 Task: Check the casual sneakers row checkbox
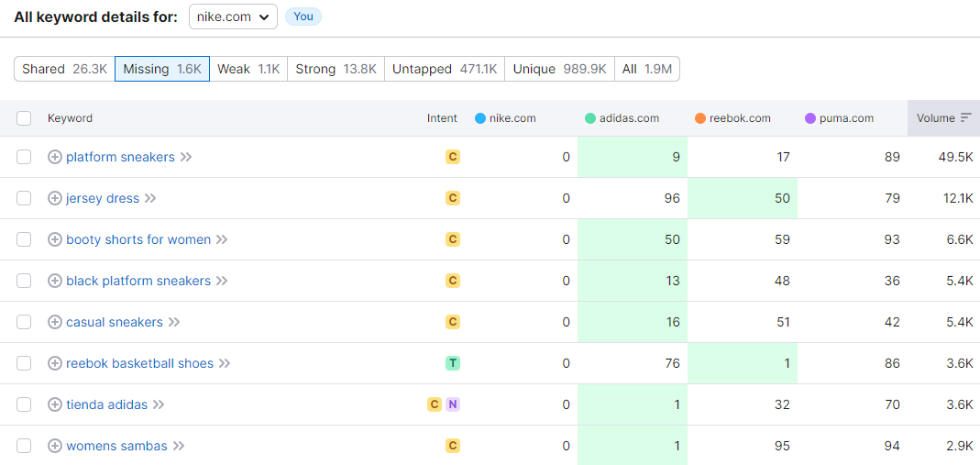point(24,322)
